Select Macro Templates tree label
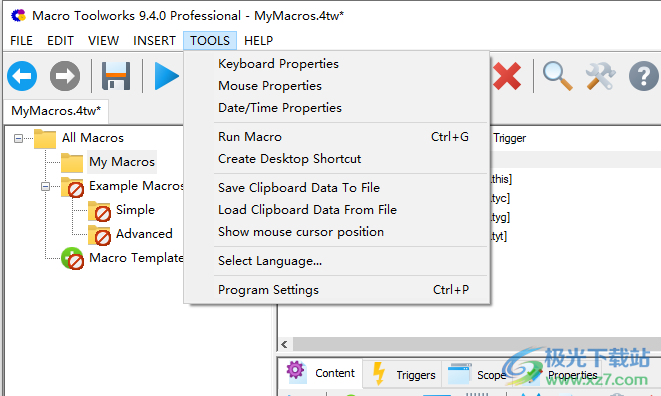Viewport: 661px width, 396px height. pyautogui.click(x=136, y=258)
